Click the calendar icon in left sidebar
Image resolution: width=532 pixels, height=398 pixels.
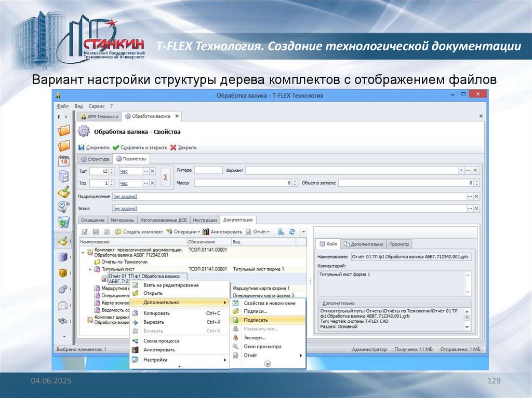(x=64, y=161)
